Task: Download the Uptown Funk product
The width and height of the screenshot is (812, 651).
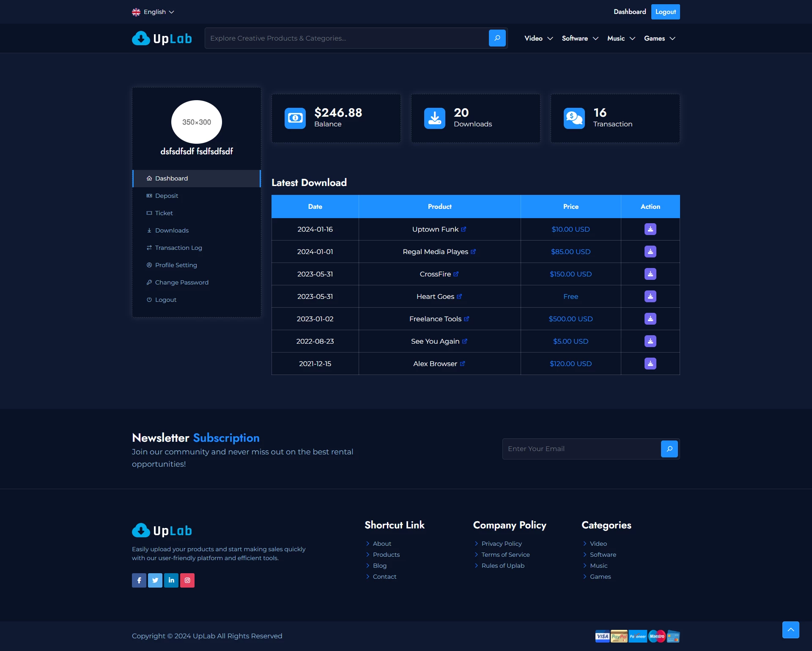Action: pyautogui.click(x=650, y=229)
